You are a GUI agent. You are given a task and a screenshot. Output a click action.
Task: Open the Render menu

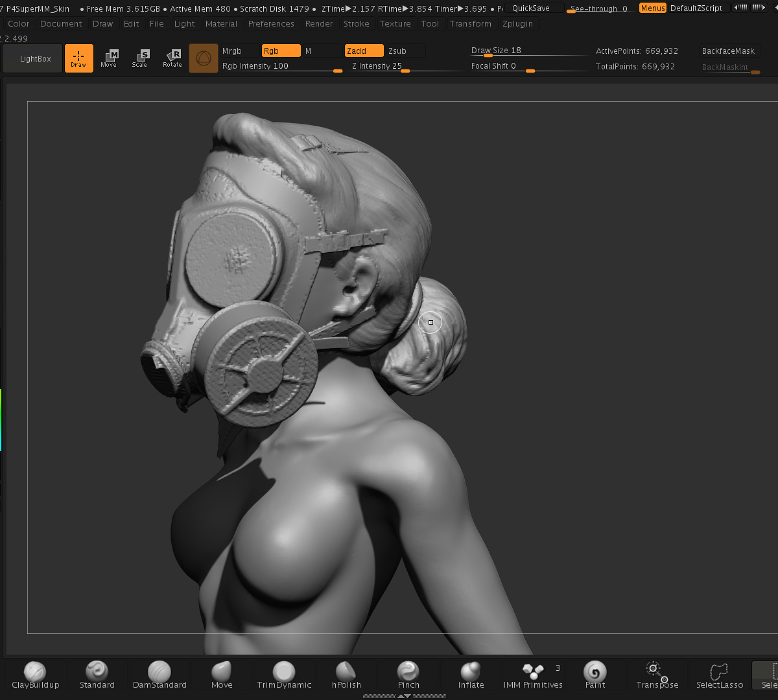pos(319,23)
